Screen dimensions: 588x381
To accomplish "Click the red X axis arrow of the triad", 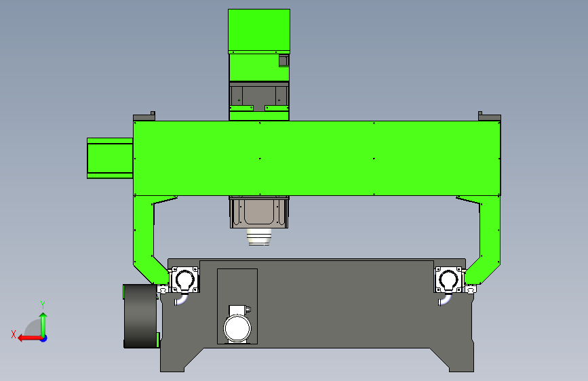I will click(29, 338).
